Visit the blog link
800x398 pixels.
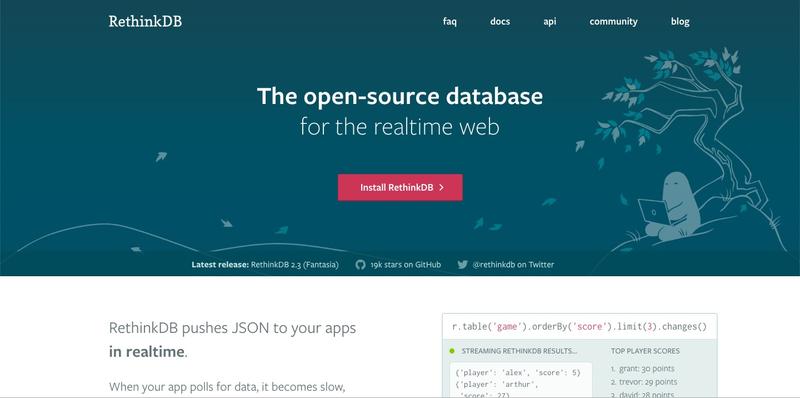680,21
